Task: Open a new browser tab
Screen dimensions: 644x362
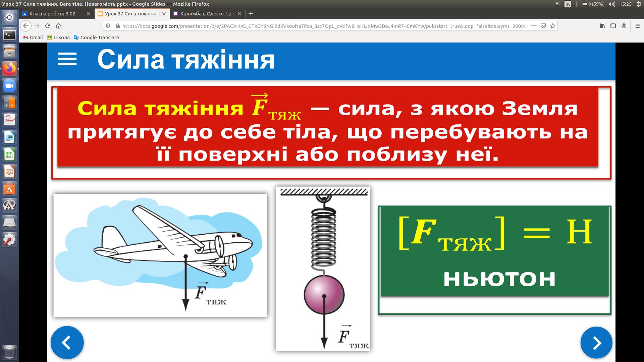Action: point(251,14)
